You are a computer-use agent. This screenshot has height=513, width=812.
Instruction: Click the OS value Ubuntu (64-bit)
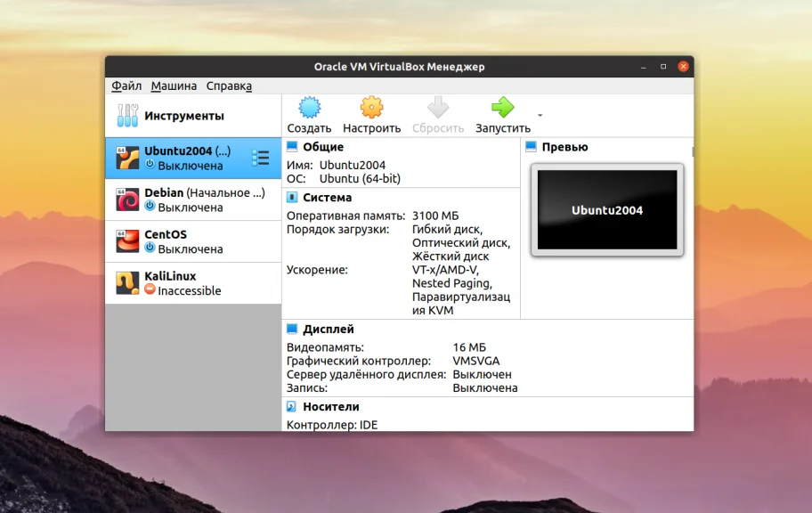click(x=360, y=179)
